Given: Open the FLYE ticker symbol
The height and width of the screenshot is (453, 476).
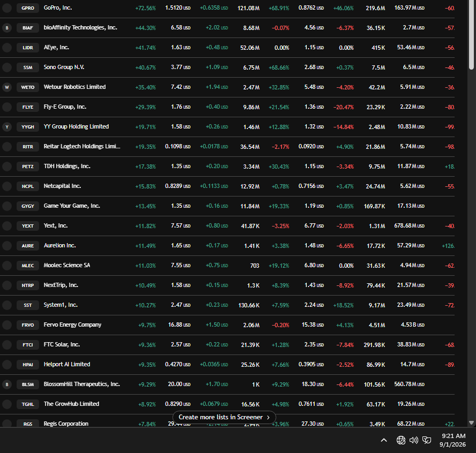Looking at the screenshot, I should (28, 107).
